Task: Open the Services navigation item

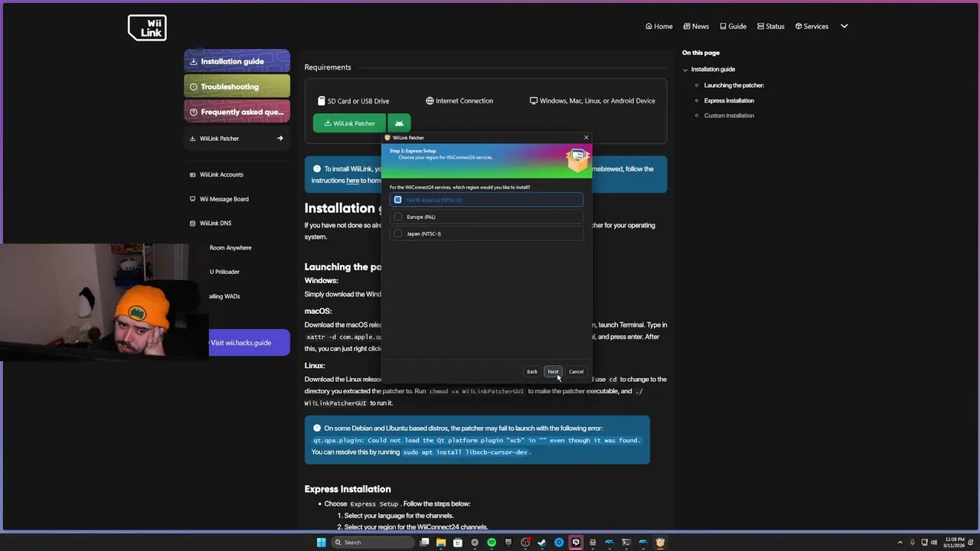Action: pos(812,26)
